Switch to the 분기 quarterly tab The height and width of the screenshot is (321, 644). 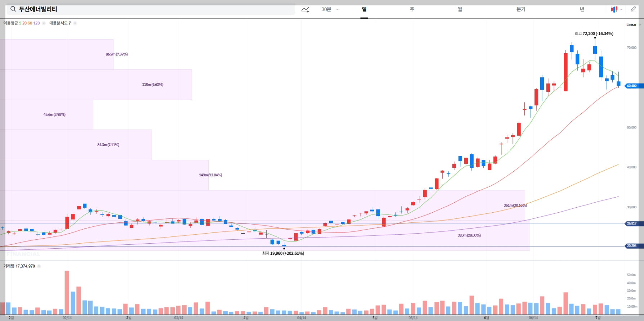tap(521, 9)
